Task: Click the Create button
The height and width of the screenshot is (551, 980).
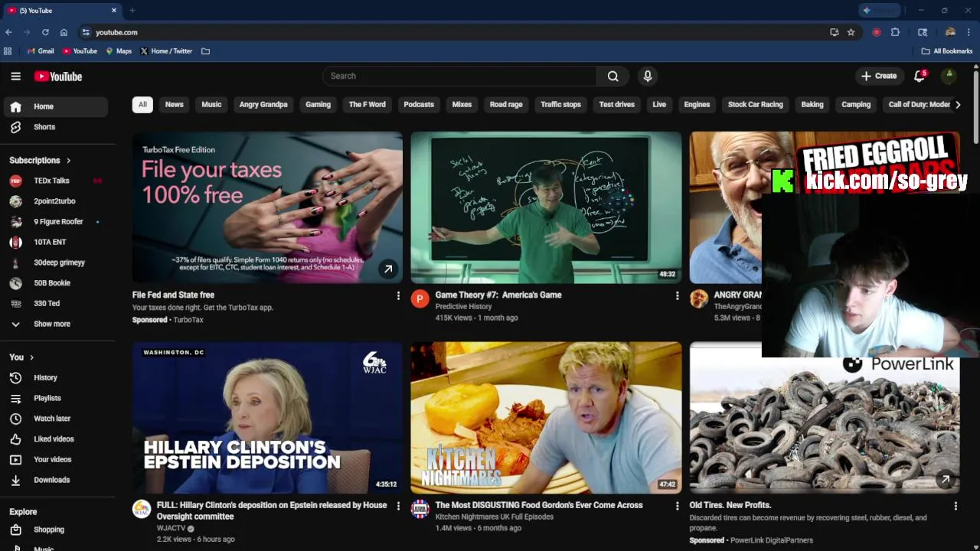Action: click(878, 76)
